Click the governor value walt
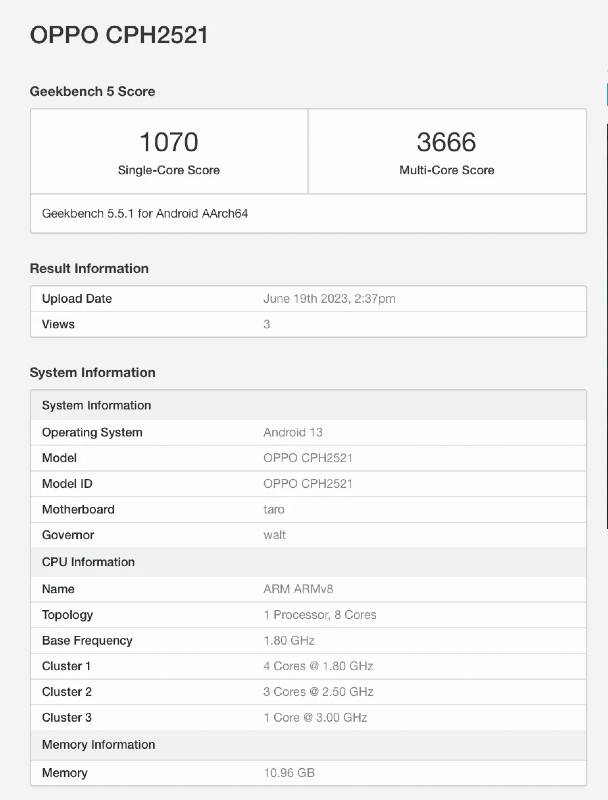 [x=274, y=535]
